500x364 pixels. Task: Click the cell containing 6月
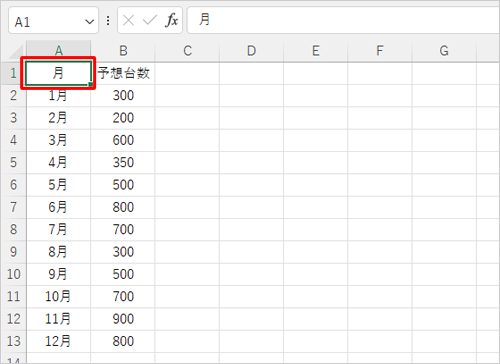pyautogui.click(x=58, y=207)
